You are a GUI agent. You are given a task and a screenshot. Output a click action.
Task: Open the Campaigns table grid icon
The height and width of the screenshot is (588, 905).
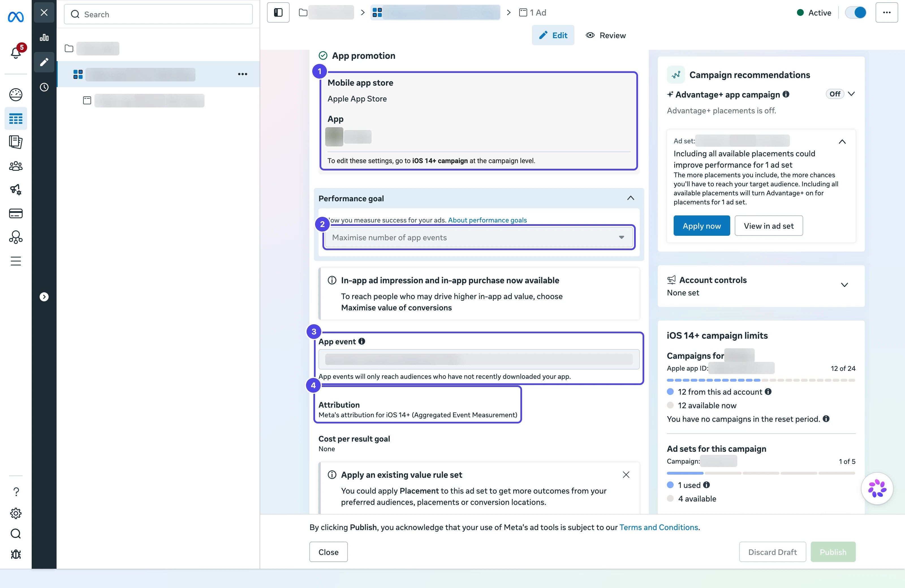point(16,119)
